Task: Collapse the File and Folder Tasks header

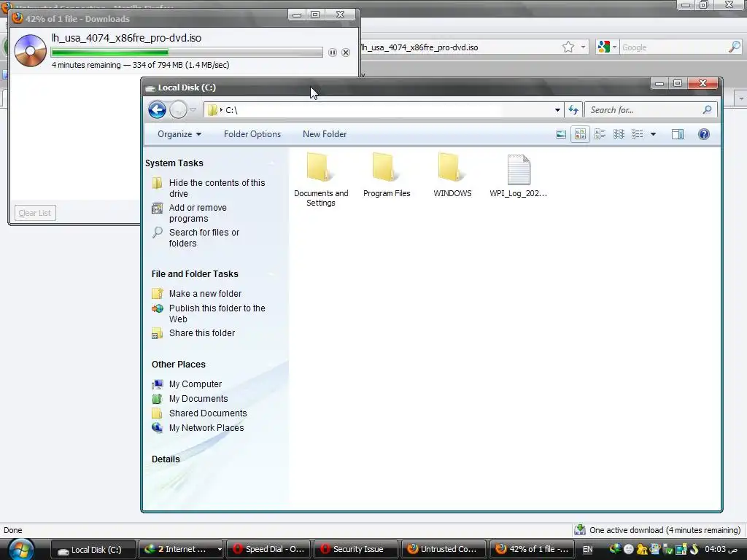Action: point(195,274)
